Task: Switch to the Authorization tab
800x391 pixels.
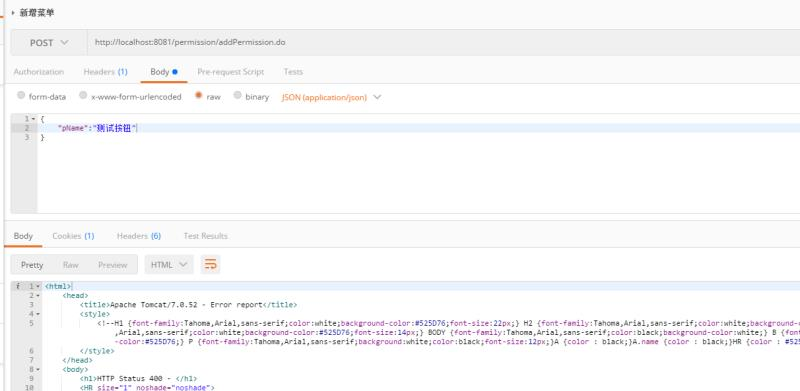Action: (39, 72)
